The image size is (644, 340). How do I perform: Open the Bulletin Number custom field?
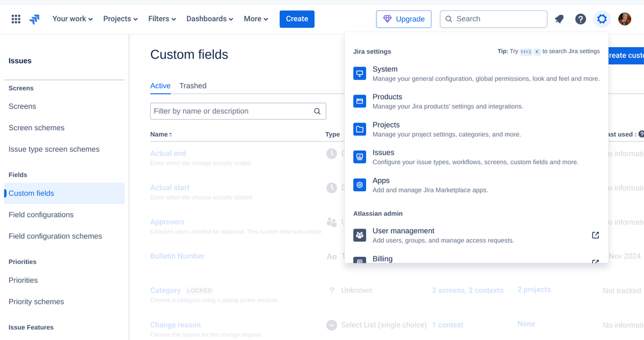pos(177,256)
